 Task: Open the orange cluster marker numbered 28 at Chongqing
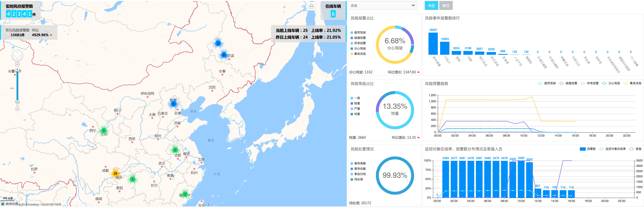tap(115, 173)
